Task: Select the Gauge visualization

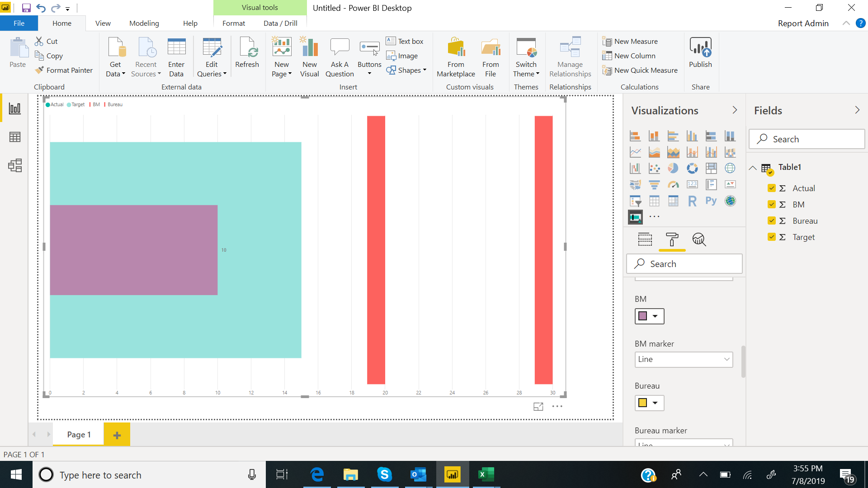Action: [x=673, y=184]
